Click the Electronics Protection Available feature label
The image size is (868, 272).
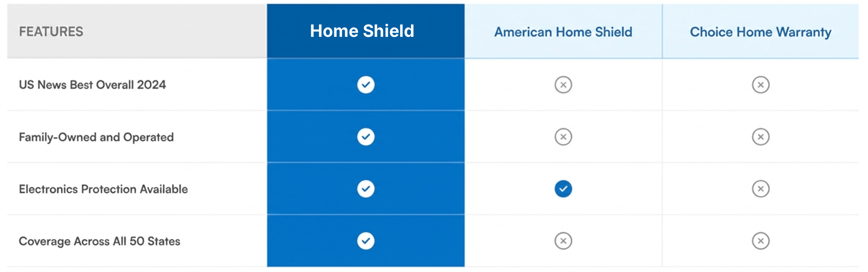(x=103, y=189)
